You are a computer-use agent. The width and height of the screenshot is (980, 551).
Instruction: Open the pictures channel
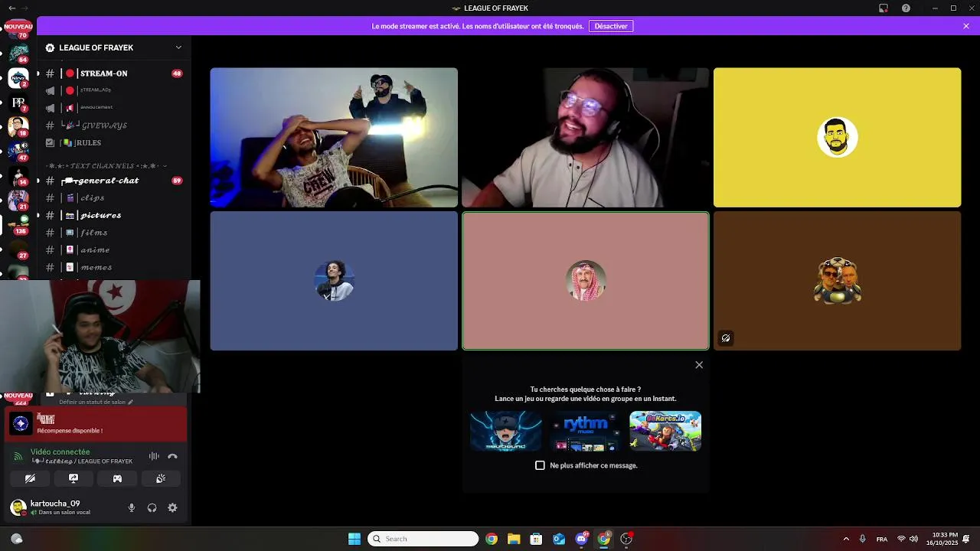coord(113,216)
